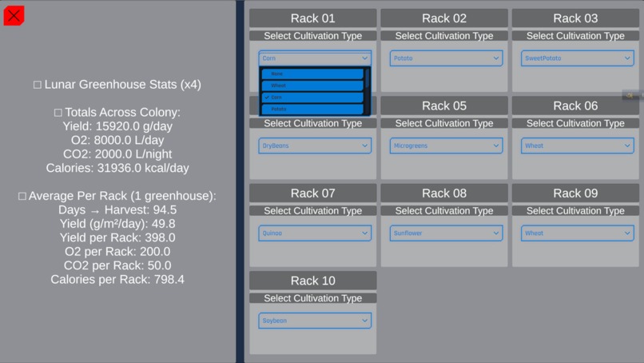Click the 'Totals Across Colony:' heading
This screenshot has height=363, width=644.
[x=117, y=112]
